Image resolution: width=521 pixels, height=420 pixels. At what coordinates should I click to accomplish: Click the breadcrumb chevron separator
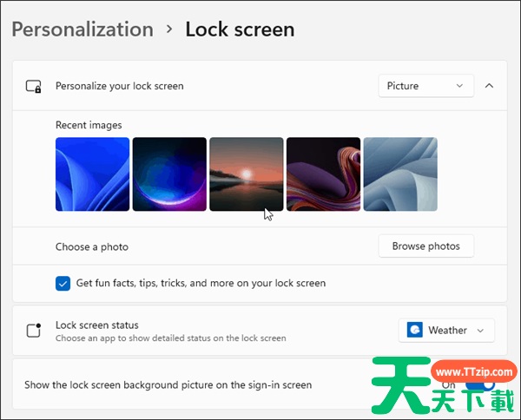coord(169,30)
